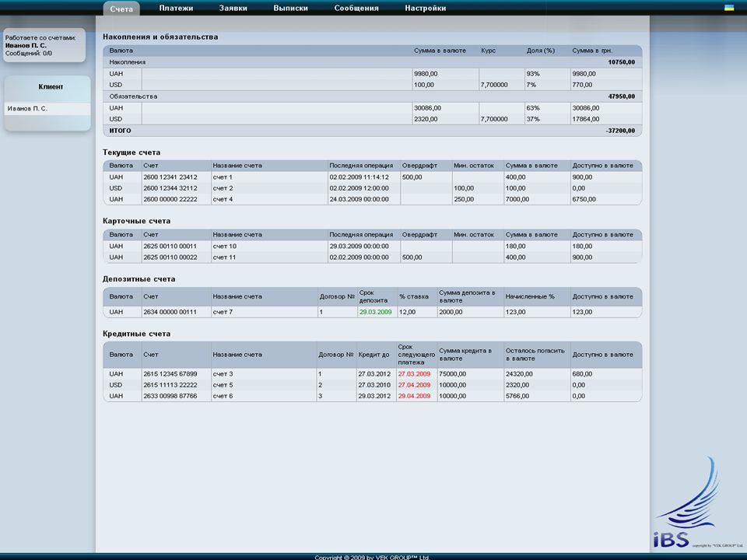Image resolution: width=747 pixels, height=560 pixels.
Task: Click the Сообщений: 0/0 counter
Action: click(x=29, y=54)
